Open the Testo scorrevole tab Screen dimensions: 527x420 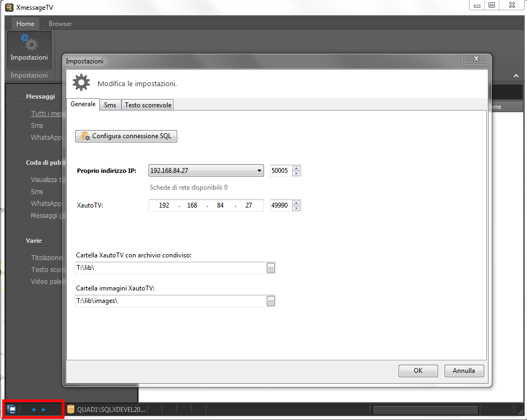tap(148, 105)
